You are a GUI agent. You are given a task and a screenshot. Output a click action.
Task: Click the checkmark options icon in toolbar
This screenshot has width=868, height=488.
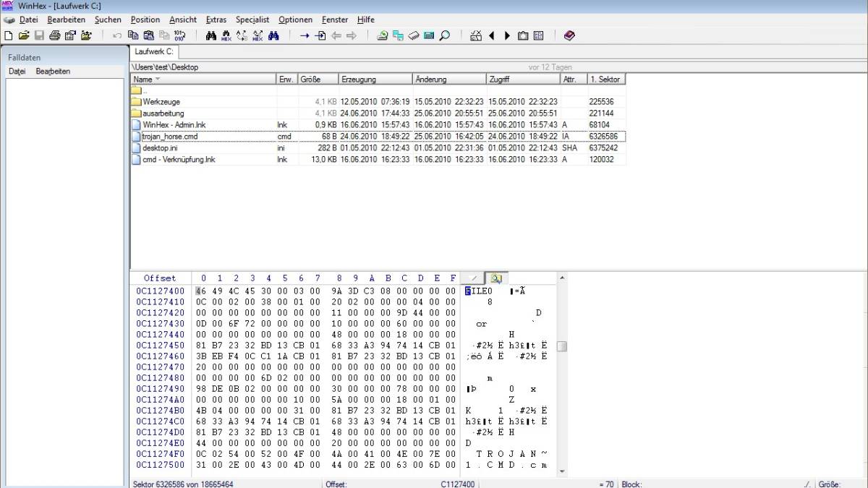click(476, 35)
